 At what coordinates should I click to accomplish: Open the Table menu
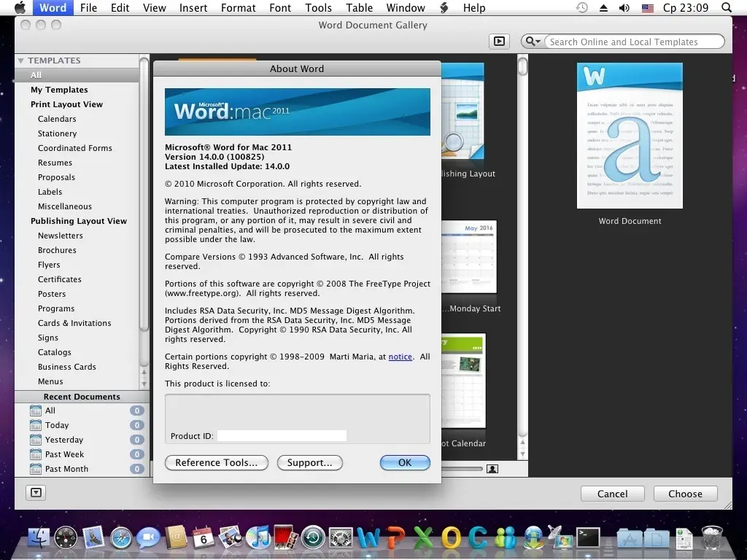pyautogui.click(x=359, y=7)
